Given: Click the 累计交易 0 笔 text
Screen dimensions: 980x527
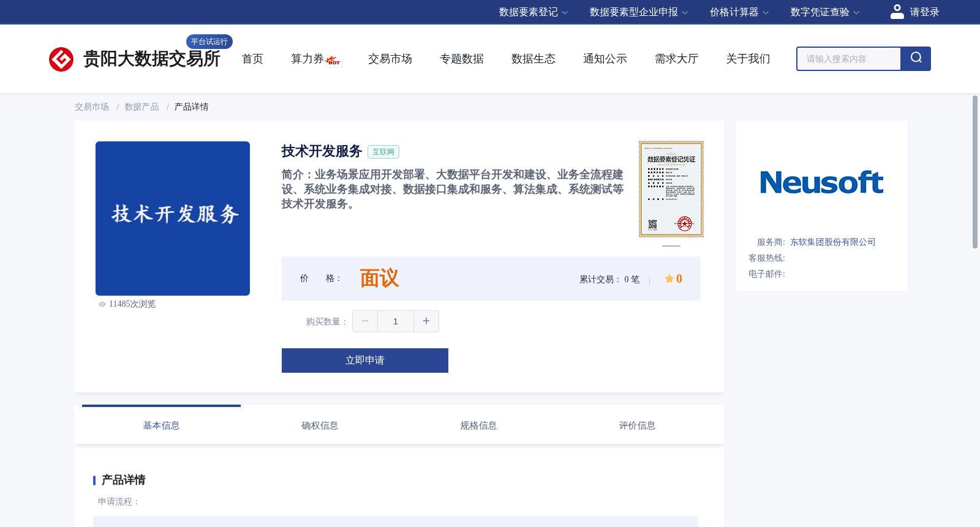Looking at the screenshot, I should point(609,280).
